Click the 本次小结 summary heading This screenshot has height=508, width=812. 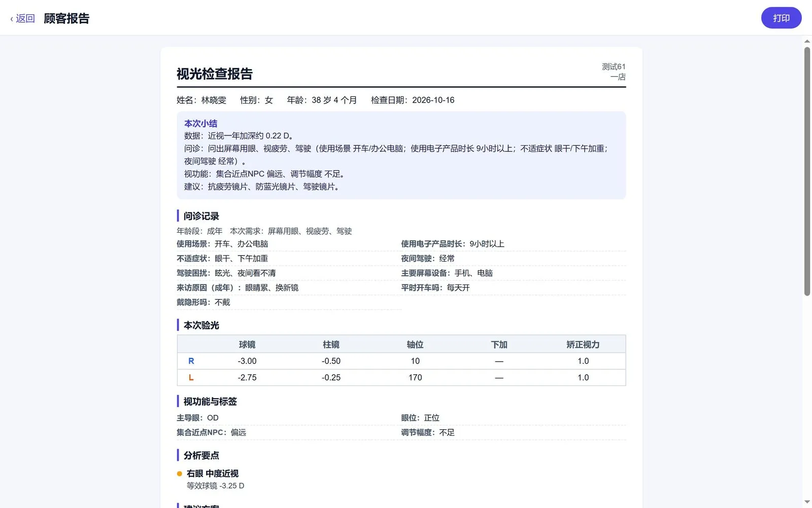200,123
